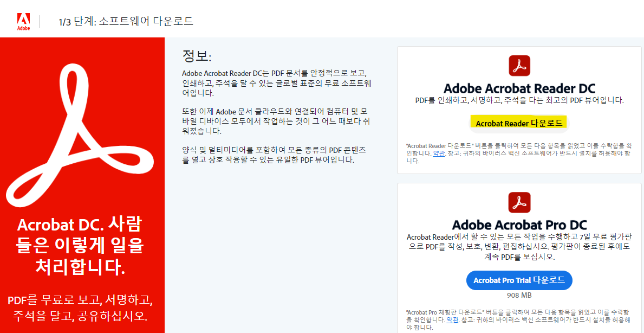Click the '1/3 단계: 소프트웨어 다운로드' header text

click(126, 22)
